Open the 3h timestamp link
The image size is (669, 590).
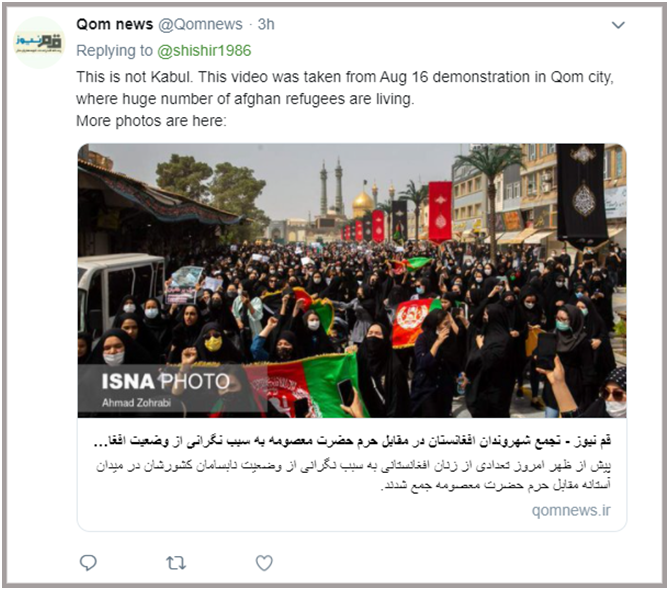(x=266, y=24)
